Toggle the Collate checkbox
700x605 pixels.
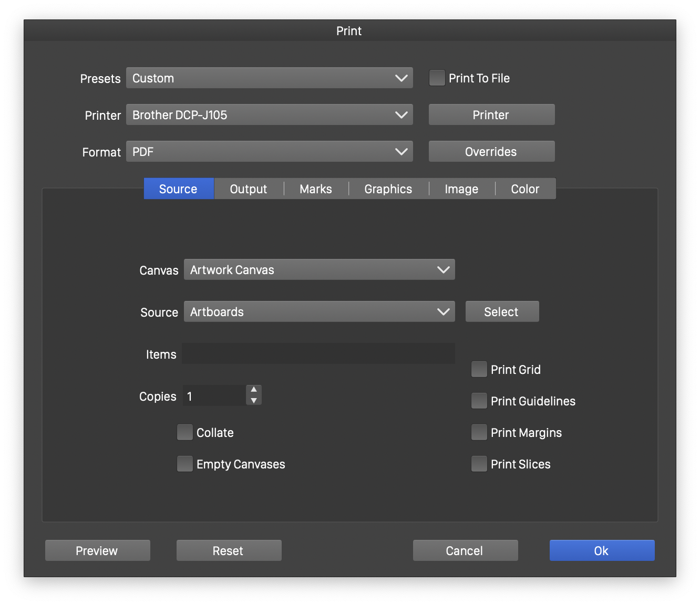point(185,433)
